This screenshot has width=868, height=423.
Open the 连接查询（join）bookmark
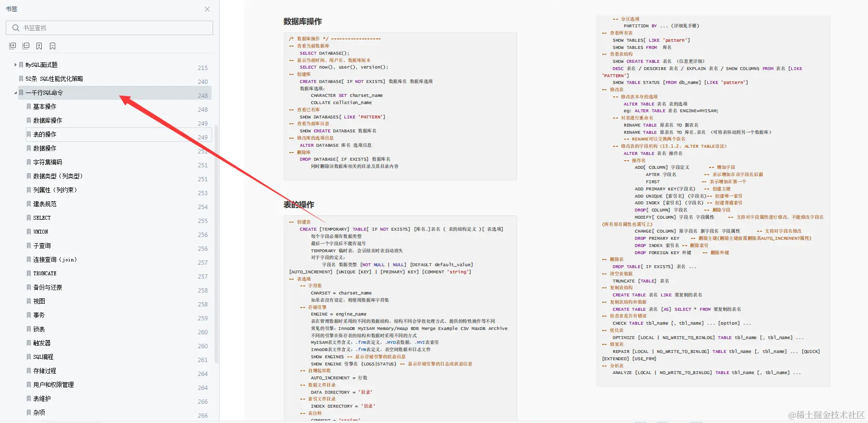click(x=55, y=259)
